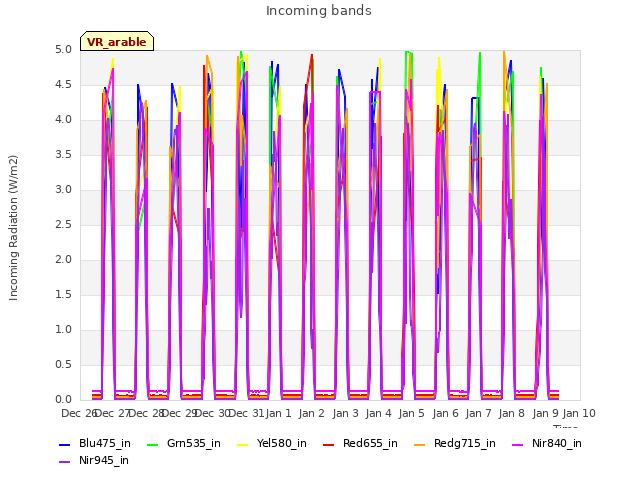Viewport: 640px width, 480px height.
Task: Click the 'Incoming bands' chart title
Action: point(319,11)
